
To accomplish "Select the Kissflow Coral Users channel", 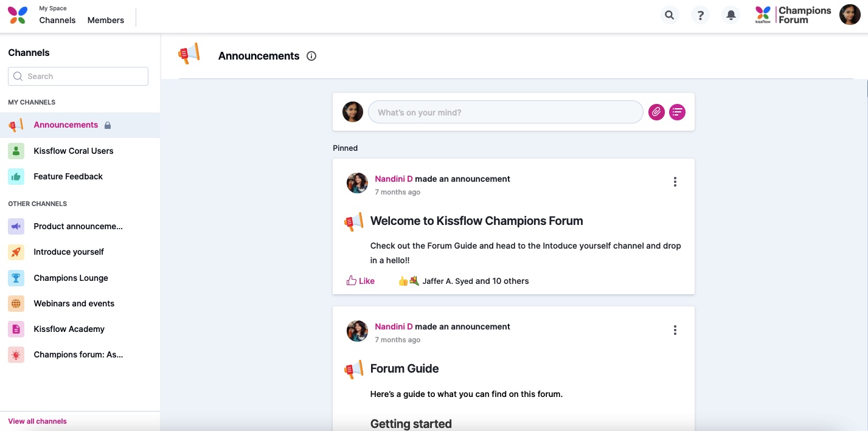I will click(x=80, y=151).
